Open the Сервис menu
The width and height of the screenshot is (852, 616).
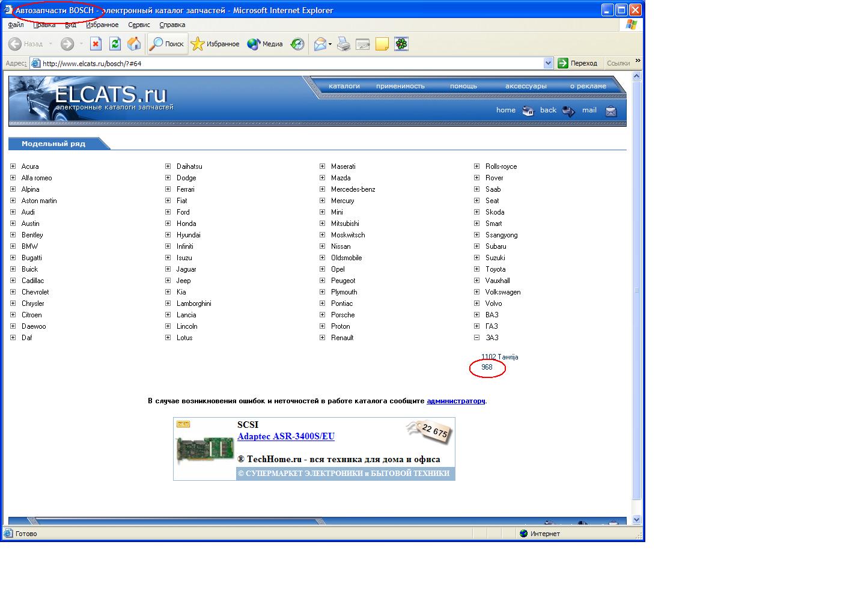pos(139,25)
